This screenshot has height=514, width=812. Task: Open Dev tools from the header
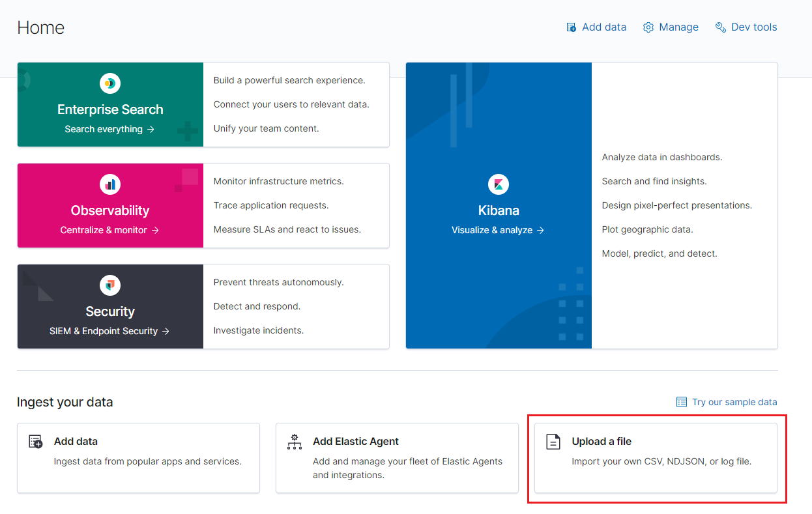[754, 27]
